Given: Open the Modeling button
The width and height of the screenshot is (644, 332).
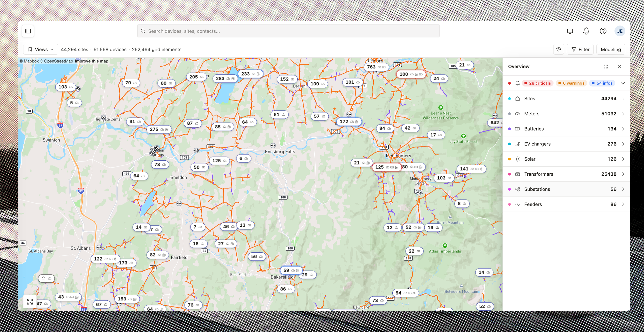Looking at the screenshot, I should [611, 49].
